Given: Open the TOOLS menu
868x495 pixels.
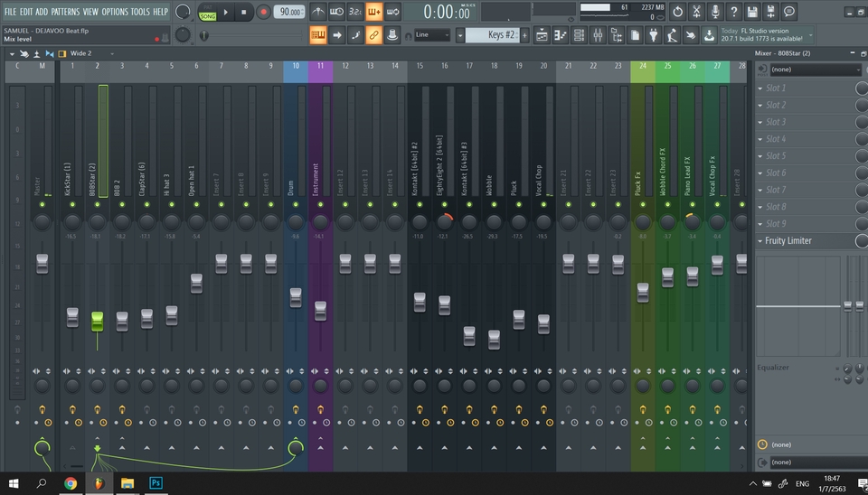Looking at the screenshot, I should (x=140, y=12).
